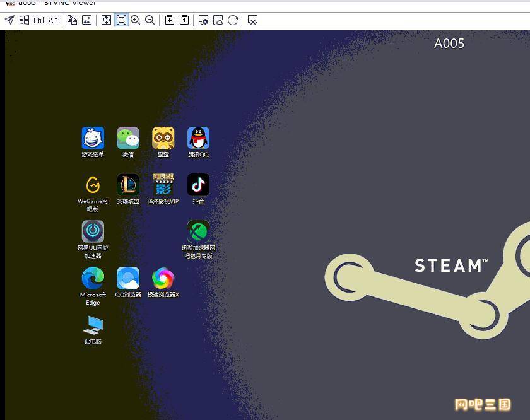
Task: Click the A005 label on the desktop
Action: point(449,44)
